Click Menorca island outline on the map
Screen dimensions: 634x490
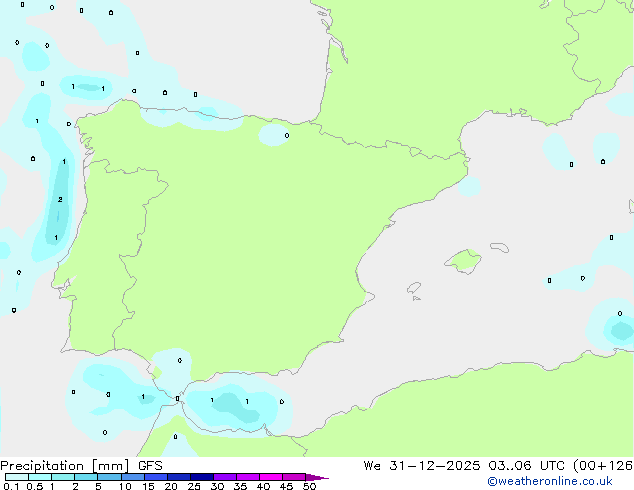click(499, 247)
